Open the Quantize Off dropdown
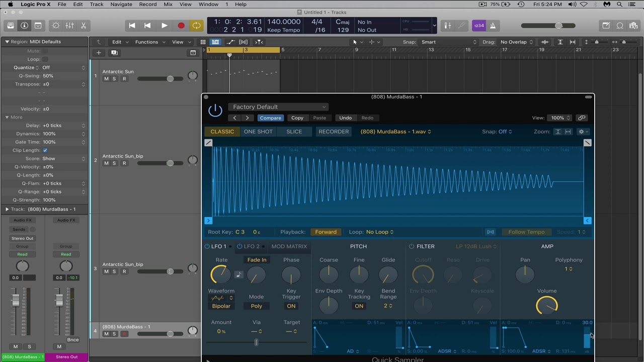Screen dimensions: 644x362 [x=64, y=67]
